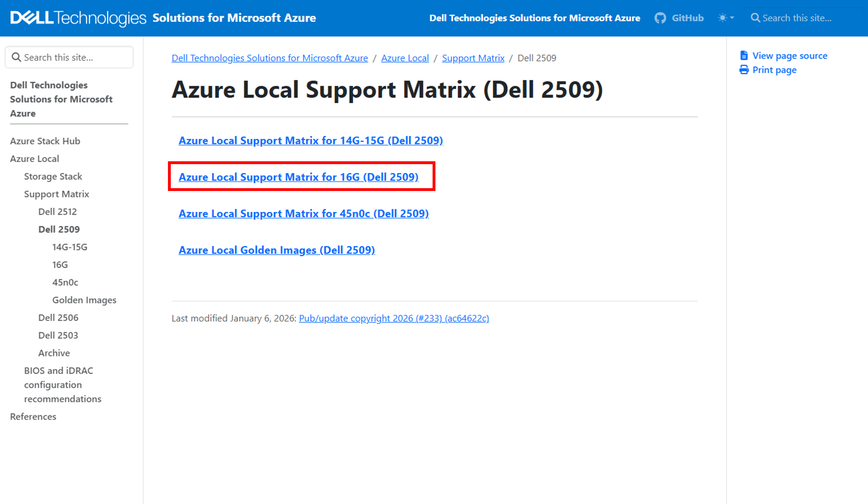Image resolution: width=868 pixels, height=504 pixels.
Task: Select Dell 2512 in sidebar
Action: point(58,212)
